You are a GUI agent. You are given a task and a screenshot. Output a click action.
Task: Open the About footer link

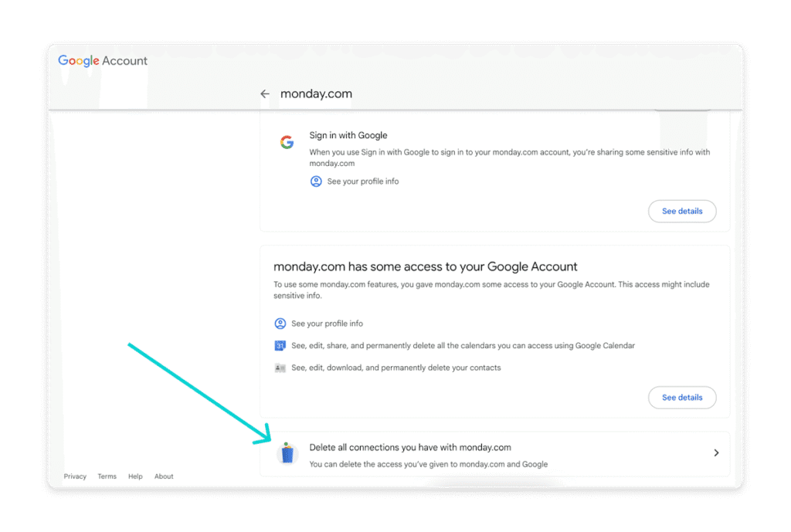tap(164, 476)
